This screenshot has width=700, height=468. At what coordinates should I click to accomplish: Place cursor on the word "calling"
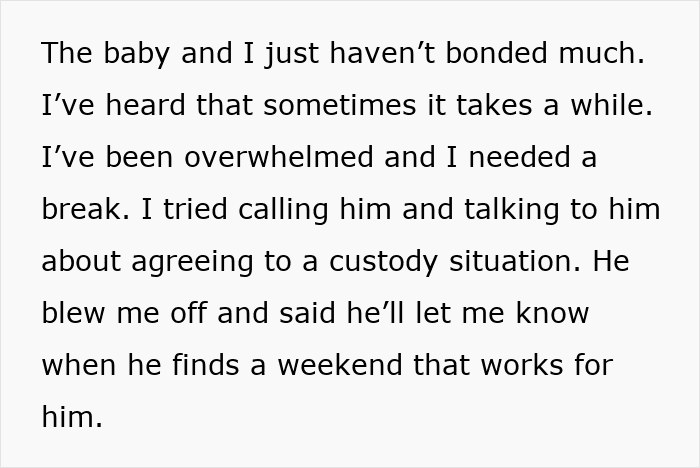click(285, 209)
